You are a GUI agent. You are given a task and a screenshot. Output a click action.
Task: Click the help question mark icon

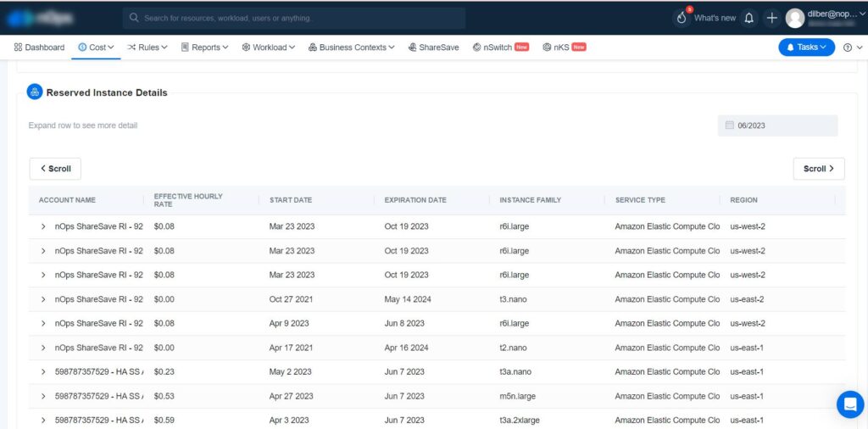coord(848,47)
